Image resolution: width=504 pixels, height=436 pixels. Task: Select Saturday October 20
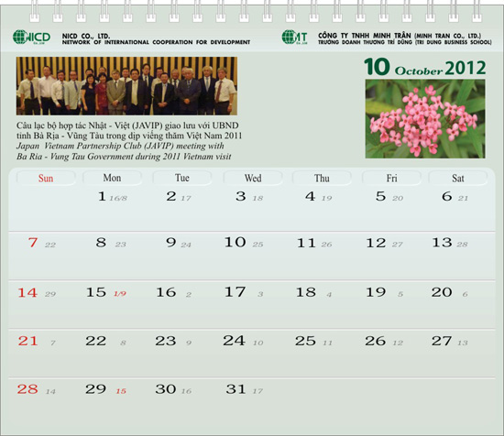click(x=442, y=292)
